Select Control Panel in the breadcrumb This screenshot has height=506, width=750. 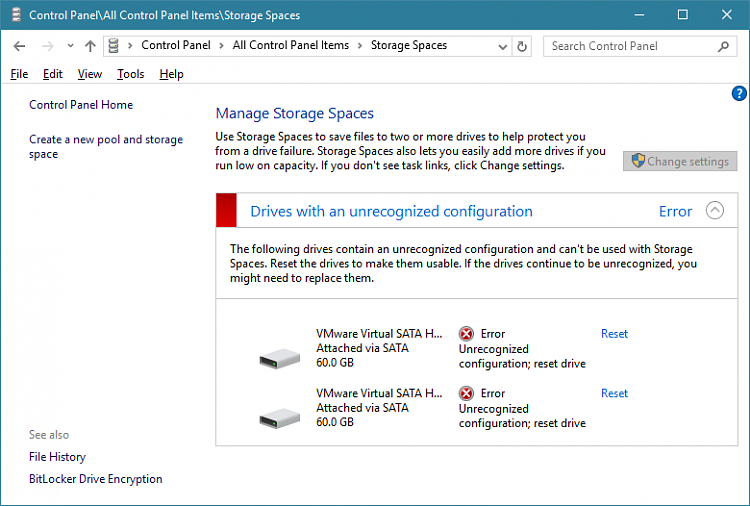coord(176,45)
